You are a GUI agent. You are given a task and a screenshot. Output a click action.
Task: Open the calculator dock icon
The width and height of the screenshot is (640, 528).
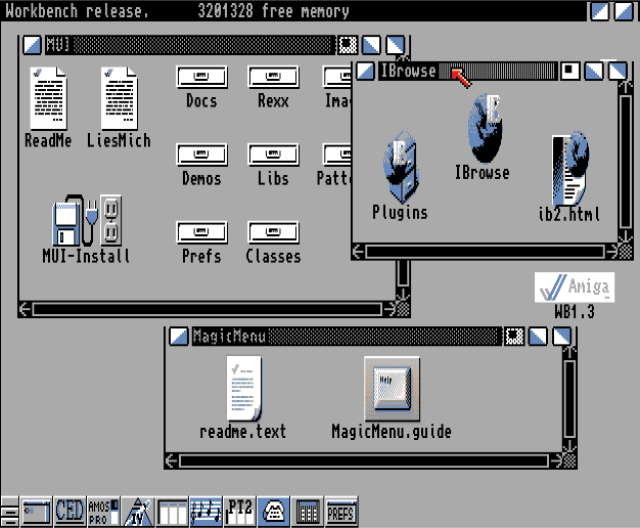(x=308, y=511)
